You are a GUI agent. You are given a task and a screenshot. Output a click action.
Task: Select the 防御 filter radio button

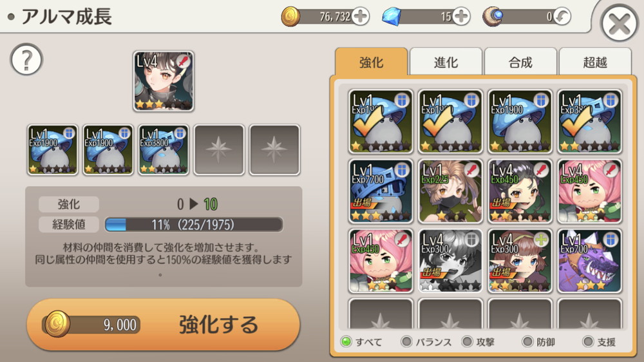coord(527,341)
